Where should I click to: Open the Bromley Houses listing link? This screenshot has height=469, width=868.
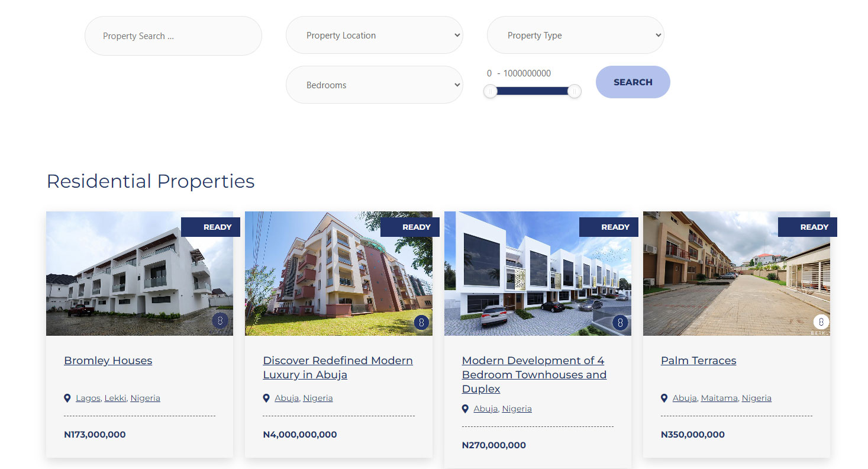(x=108, y=361)
